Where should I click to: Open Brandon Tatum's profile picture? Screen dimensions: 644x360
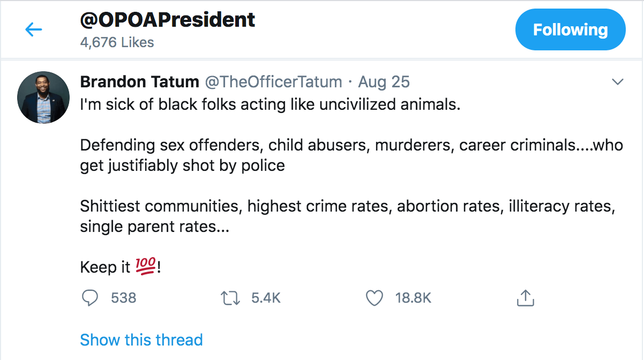tap(44, 97)
